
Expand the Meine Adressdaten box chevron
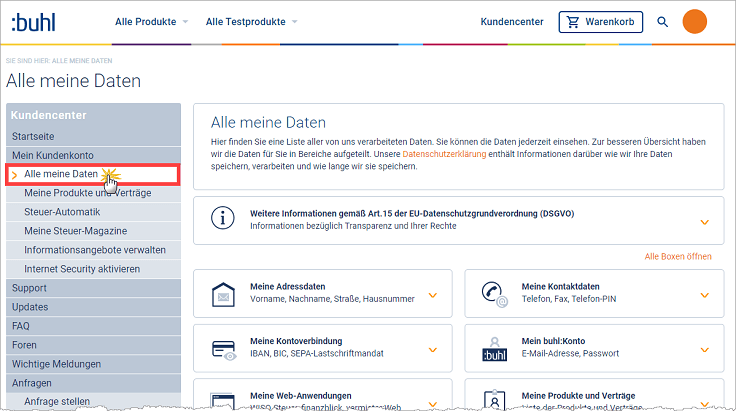(x=433, y=295)
